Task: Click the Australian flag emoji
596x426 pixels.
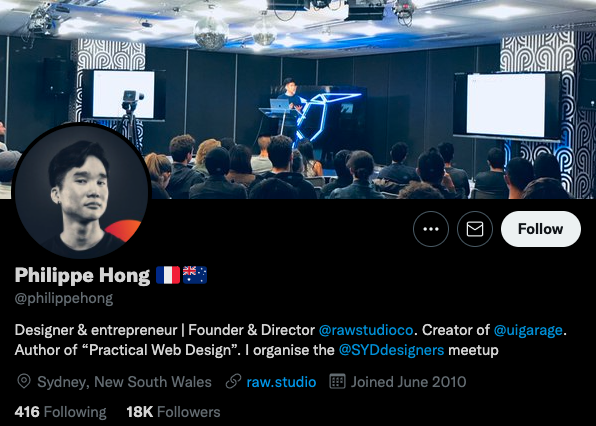Action: pos(195,275)
